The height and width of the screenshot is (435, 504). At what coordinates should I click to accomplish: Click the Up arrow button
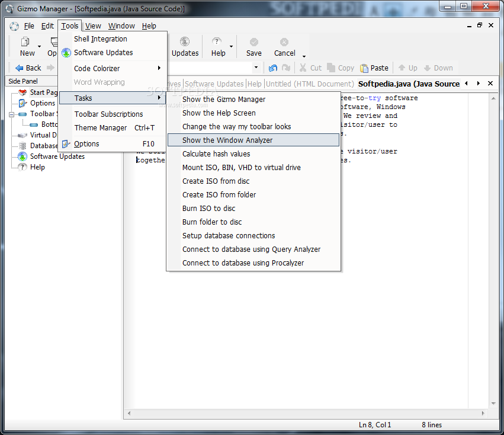pos(407,68)
